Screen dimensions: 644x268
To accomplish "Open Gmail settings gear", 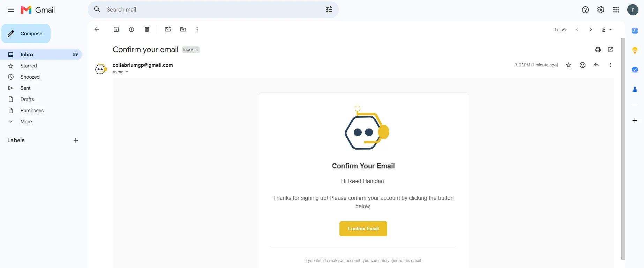I will [x=601, y=10].
